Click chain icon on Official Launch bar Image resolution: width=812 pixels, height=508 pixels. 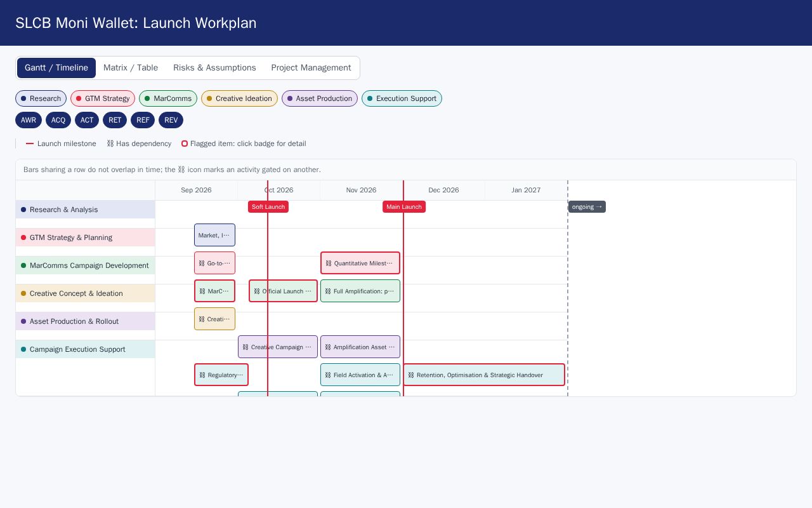tap(257, 291)
